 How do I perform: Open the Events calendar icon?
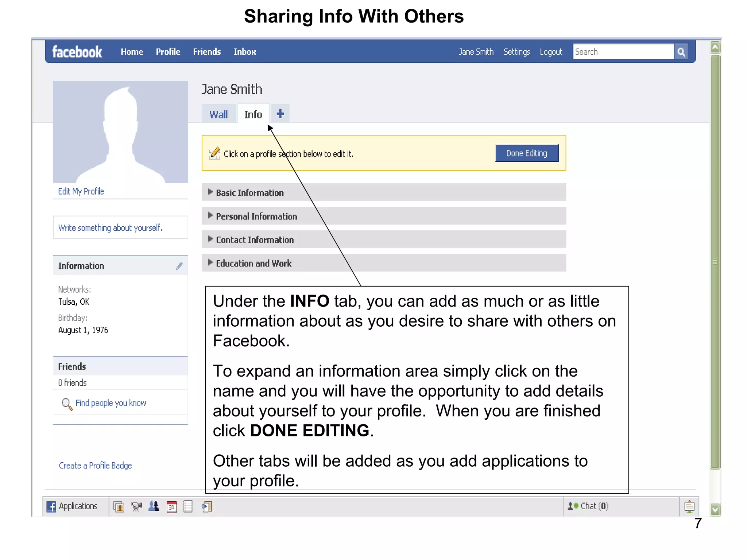(x=171, y=506)
